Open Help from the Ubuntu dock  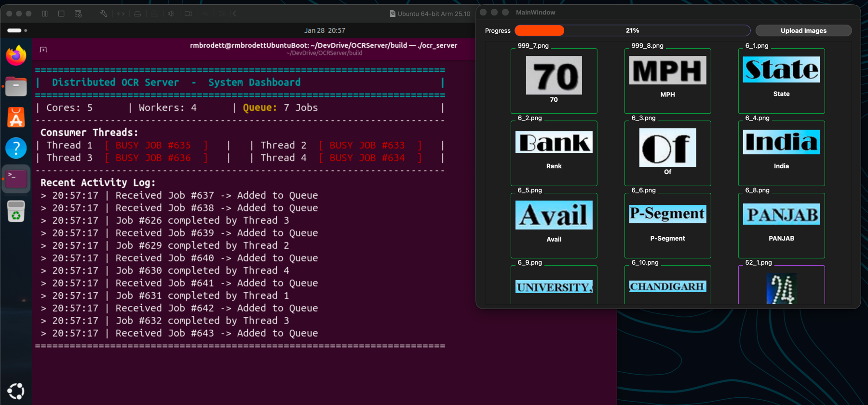click(x=16, y=148)
